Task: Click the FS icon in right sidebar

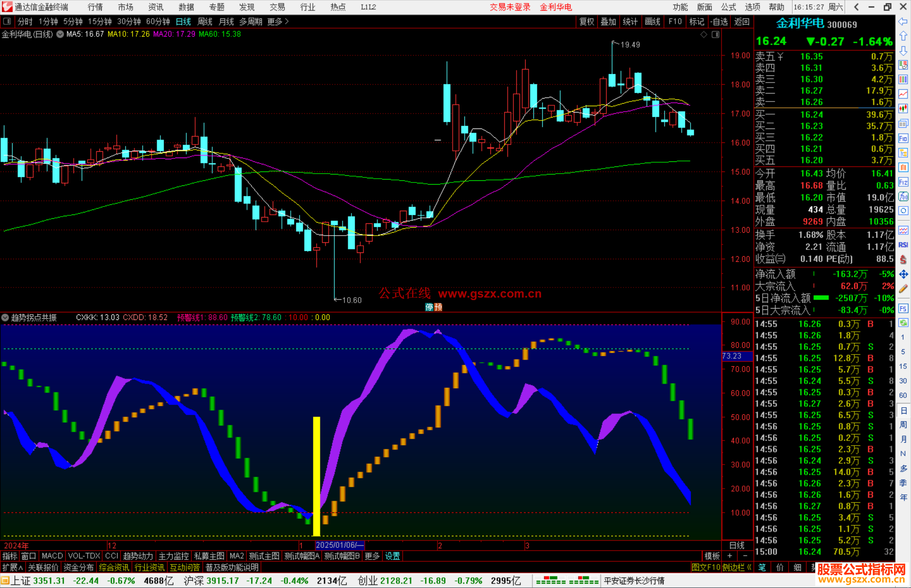Action: point(903,309)
